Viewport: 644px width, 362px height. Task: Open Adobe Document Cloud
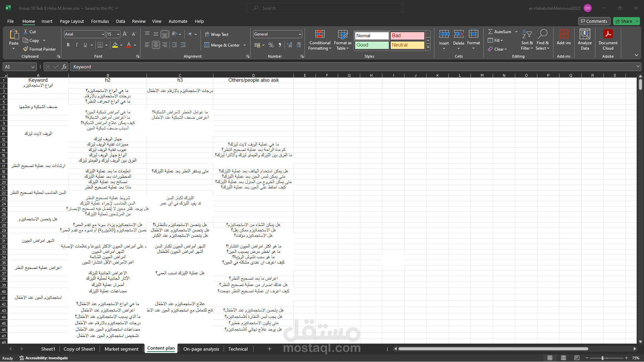click(608, 40)
